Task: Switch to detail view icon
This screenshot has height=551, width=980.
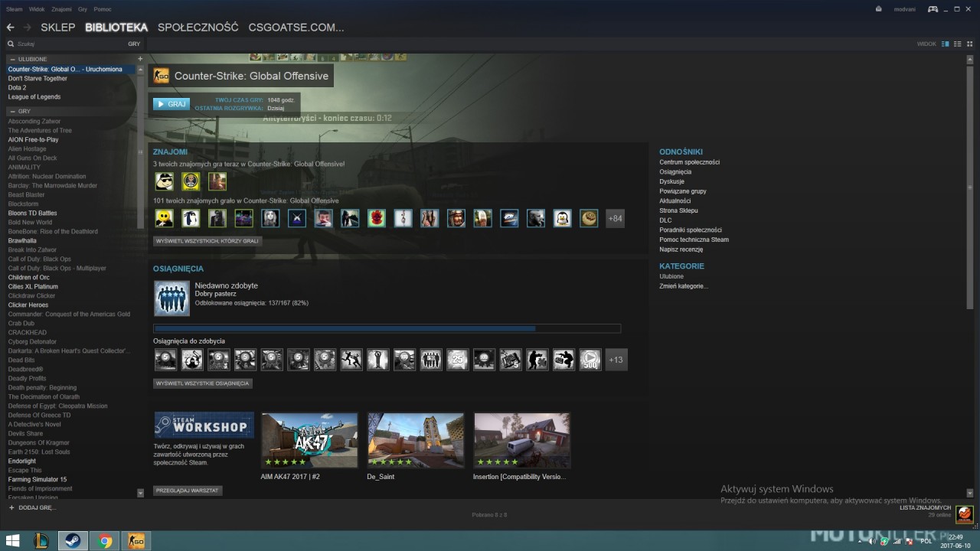Action: pos(945,44)
